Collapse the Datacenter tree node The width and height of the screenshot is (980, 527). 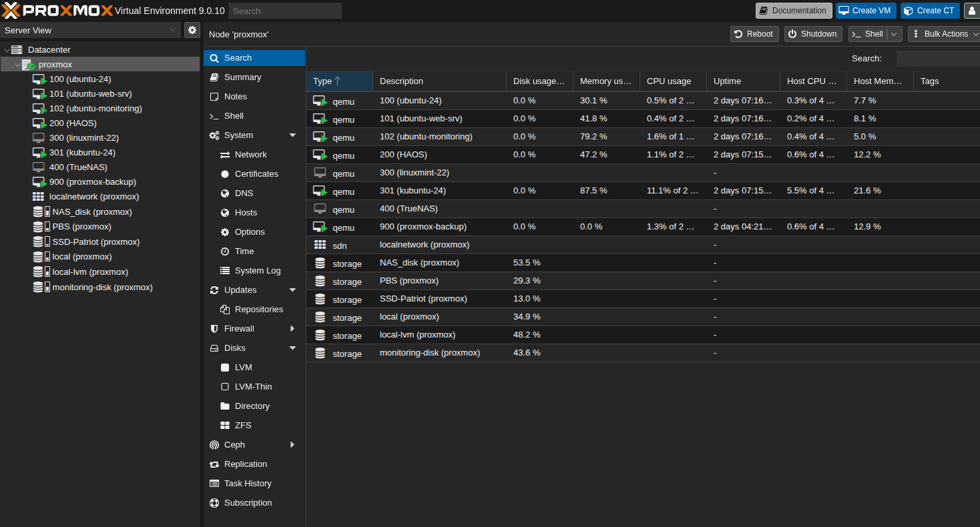point(7,50)
